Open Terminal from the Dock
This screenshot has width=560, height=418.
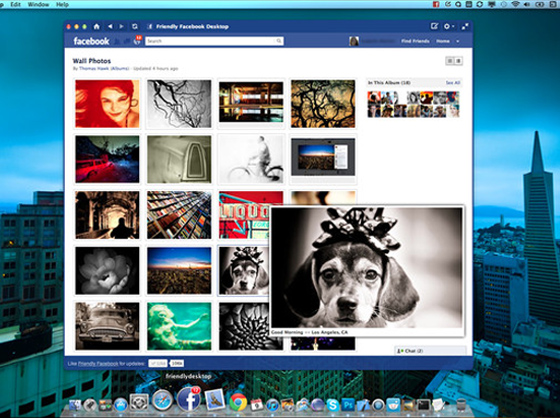point(424,405)
